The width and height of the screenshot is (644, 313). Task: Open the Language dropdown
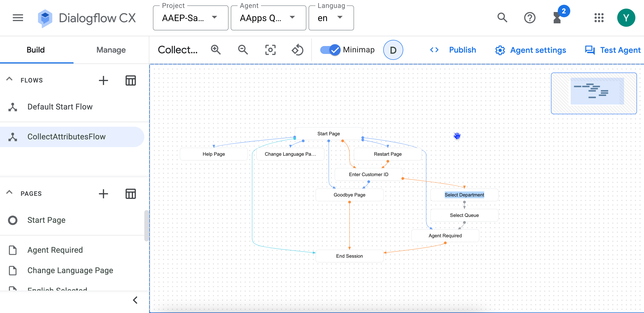coord(331,18)
